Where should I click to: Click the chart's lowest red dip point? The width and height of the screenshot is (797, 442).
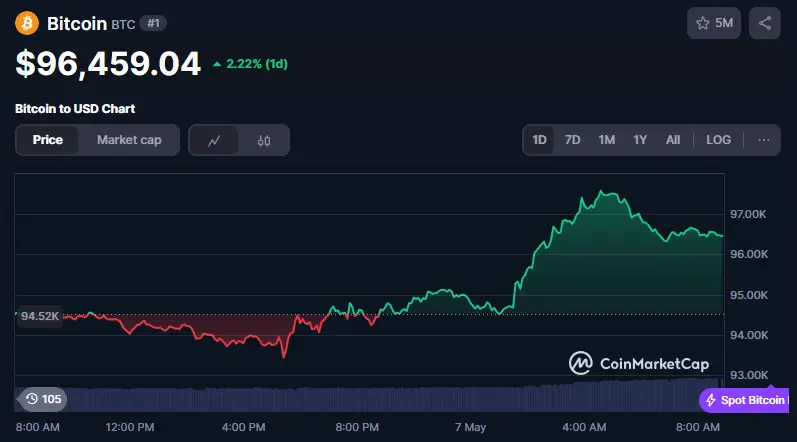(x=284, y=357)
